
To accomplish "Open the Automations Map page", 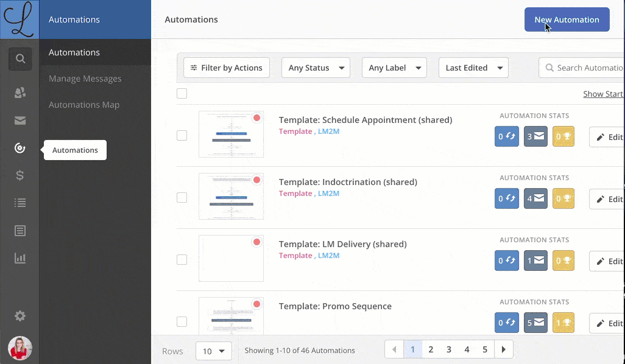I will (x=84, y=105).
